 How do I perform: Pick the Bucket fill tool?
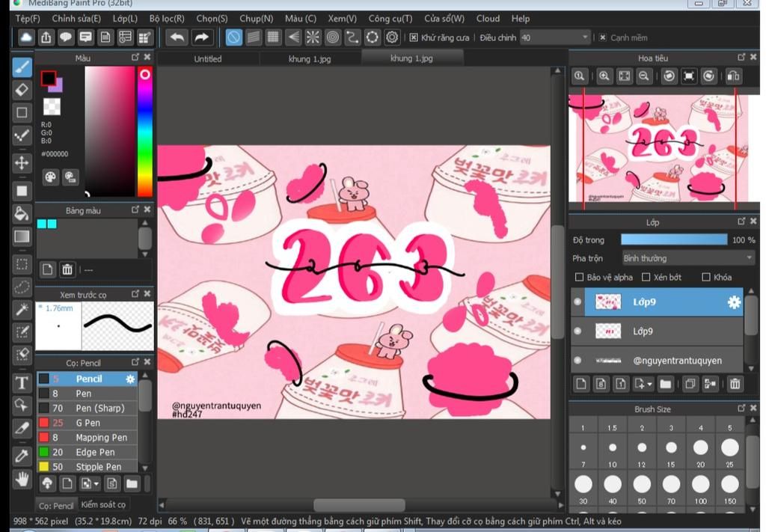[x=22, y=213]
